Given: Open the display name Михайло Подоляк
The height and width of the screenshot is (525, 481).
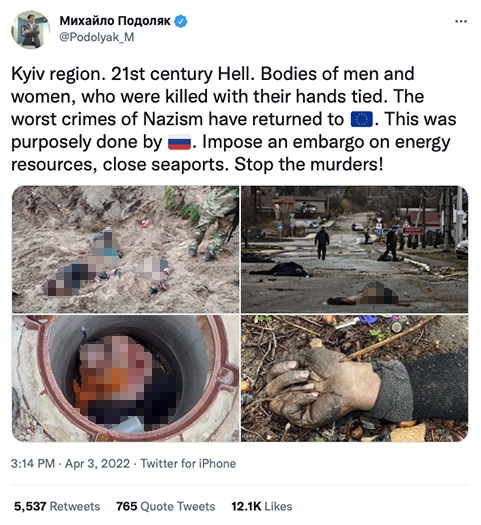Looking at the screenshot, I should point(115,21).
